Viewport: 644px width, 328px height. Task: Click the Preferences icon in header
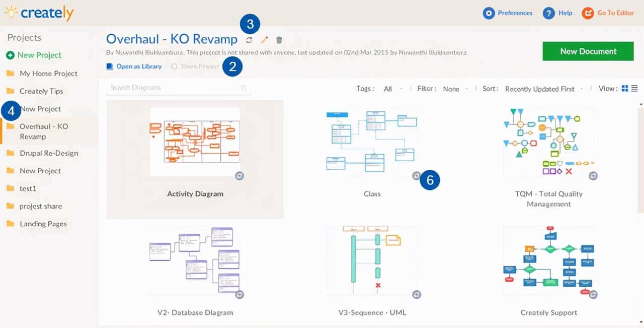(x=488, y=13)
